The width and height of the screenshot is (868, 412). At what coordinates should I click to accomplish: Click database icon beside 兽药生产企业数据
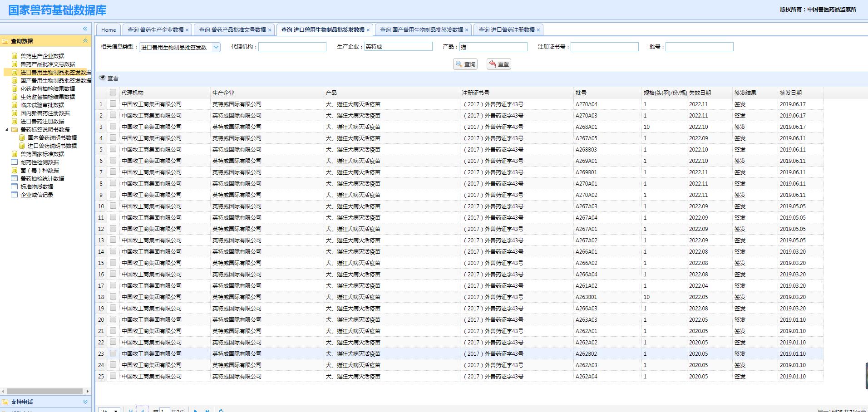(15, 56)
